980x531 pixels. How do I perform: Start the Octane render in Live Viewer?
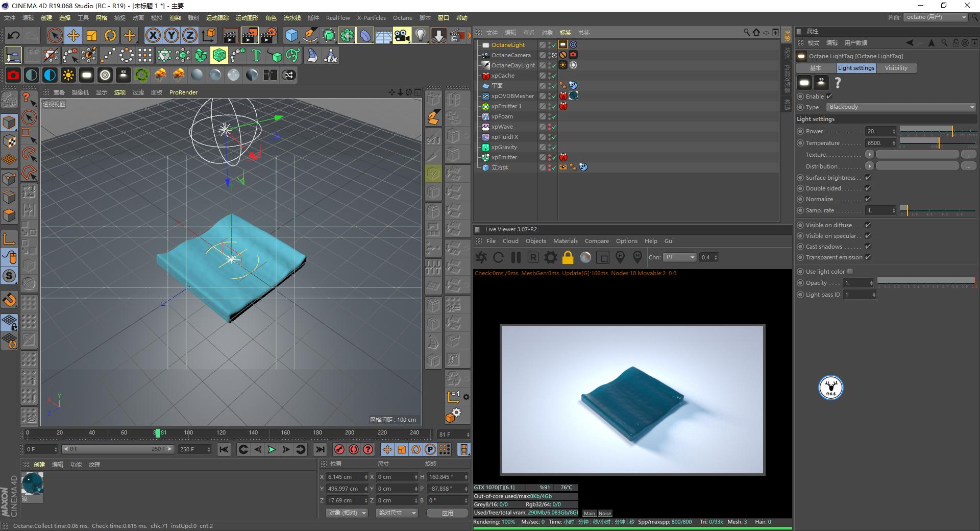coord(480,257)
